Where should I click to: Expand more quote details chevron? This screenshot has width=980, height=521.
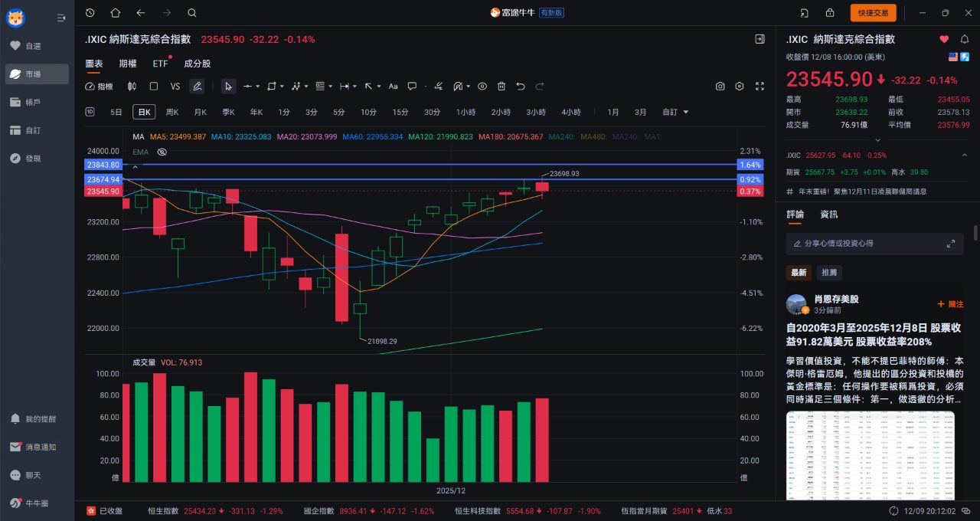click(x=878, y=140)
